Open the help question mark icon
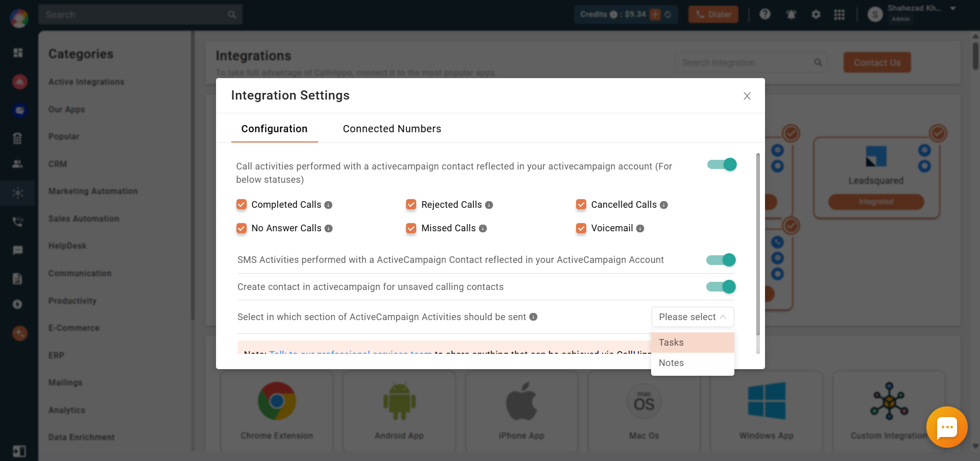 [764, 14]
